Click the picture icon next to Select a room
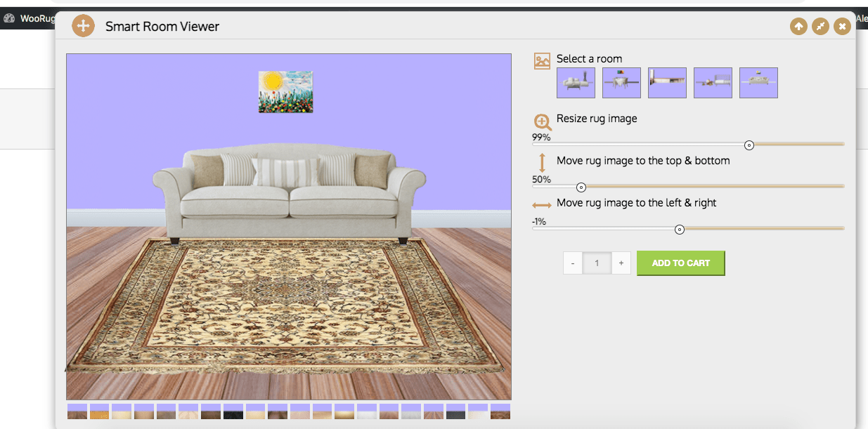 pyautogui.click(x=541, y=61)
